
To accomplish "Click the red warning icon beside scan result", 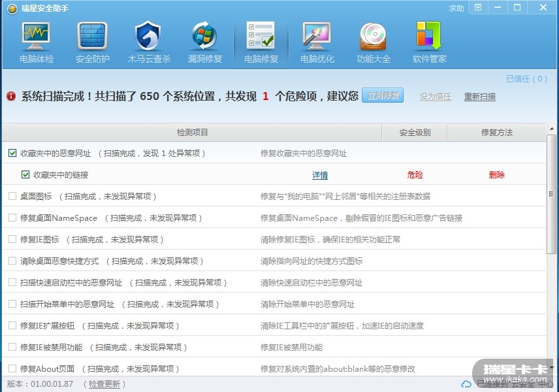I will (x=11, y=96).
